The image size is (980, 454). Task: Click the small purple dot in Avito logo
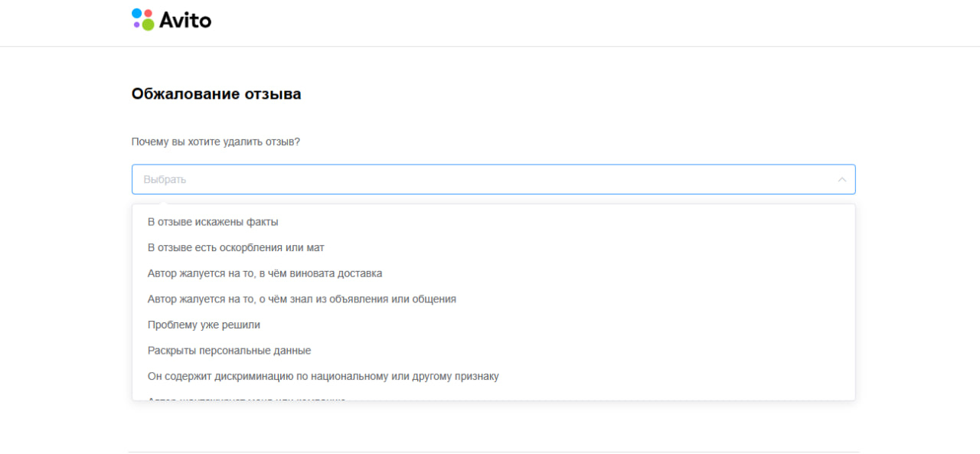pos(137,24)
